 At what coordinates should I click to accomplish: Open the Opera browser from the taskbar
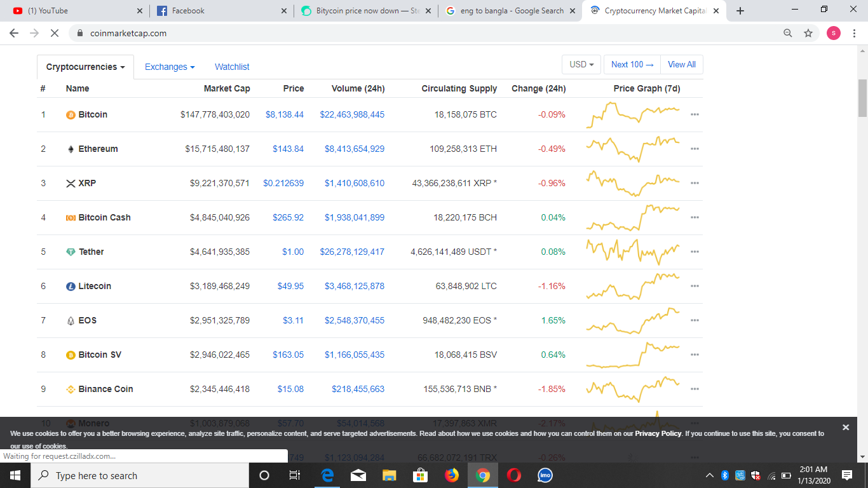click(x=514, y=475)
